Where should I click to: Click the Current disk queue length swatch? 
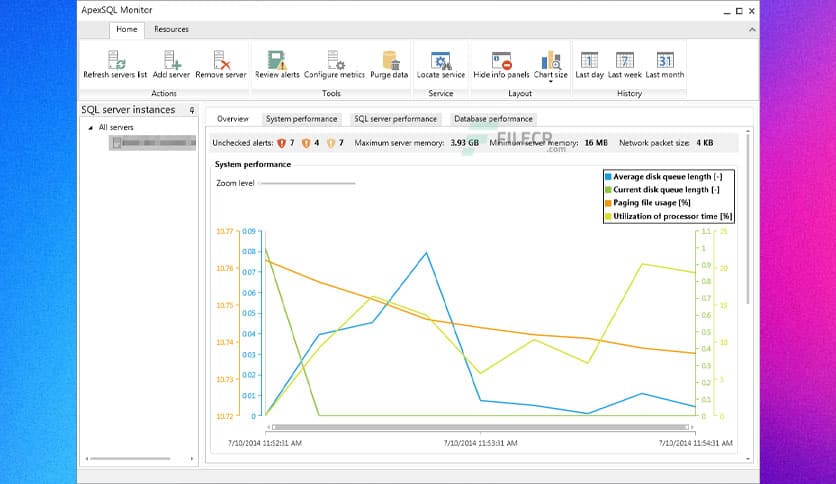tap(608, 190)
